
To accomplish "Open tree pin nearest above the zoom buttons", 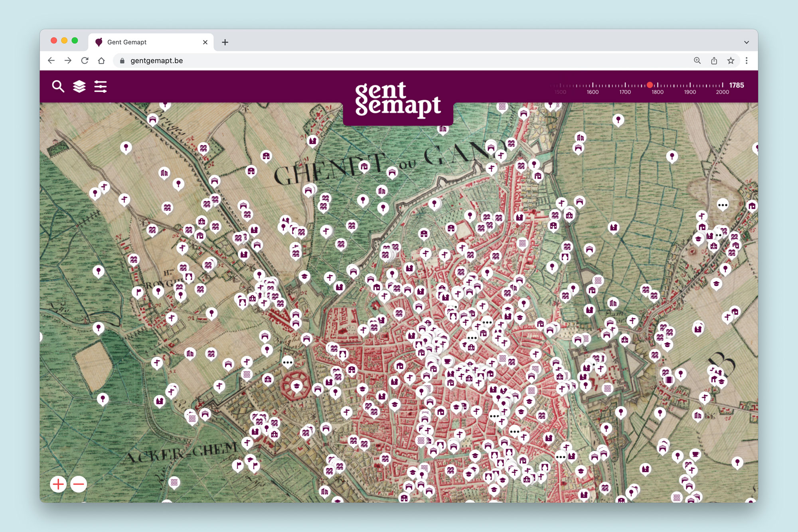I will click(103, 399).
